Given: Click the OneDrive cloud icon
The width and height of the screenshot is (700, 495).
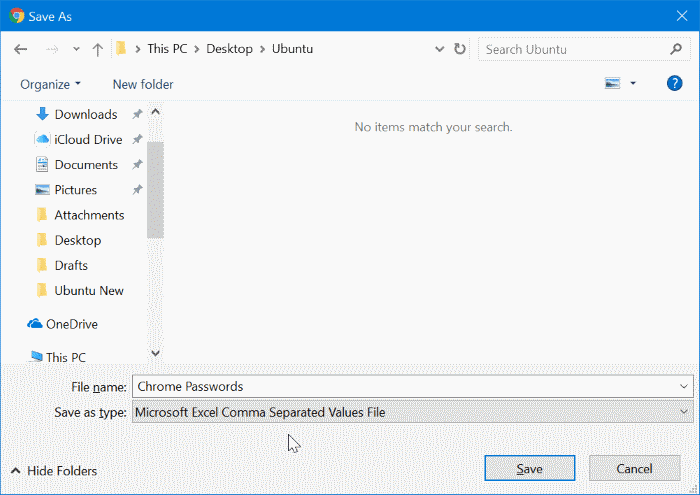Looking at the screenshot, I should (34, 324).
